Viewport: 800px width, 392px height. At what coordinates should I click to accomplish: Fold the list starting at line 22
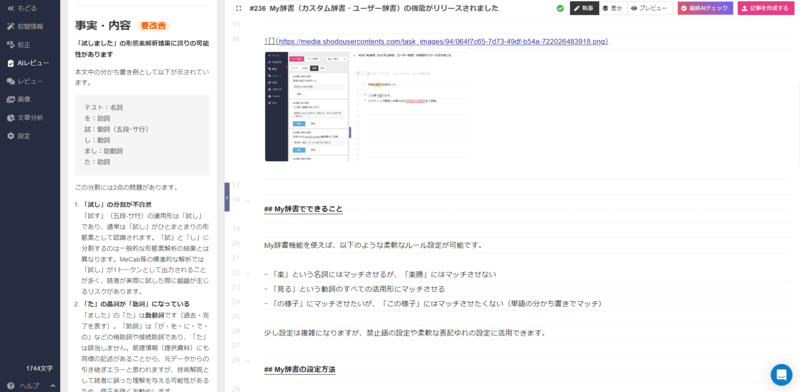[248, 274]
